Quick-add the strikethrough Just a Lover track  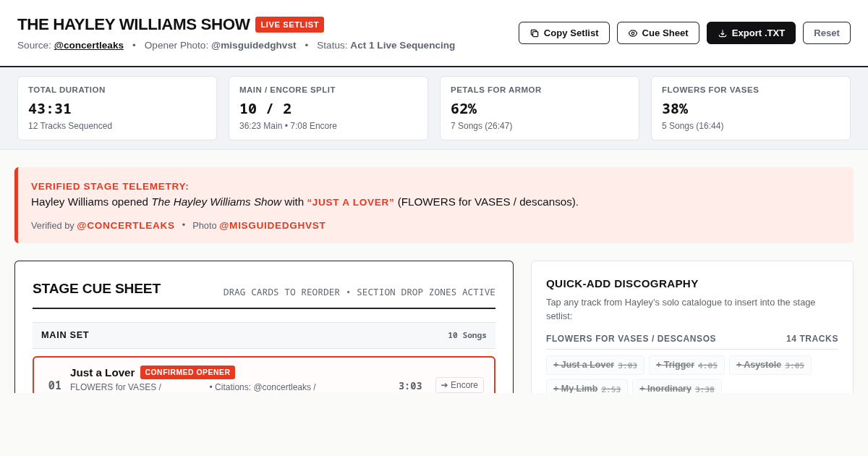595,365
